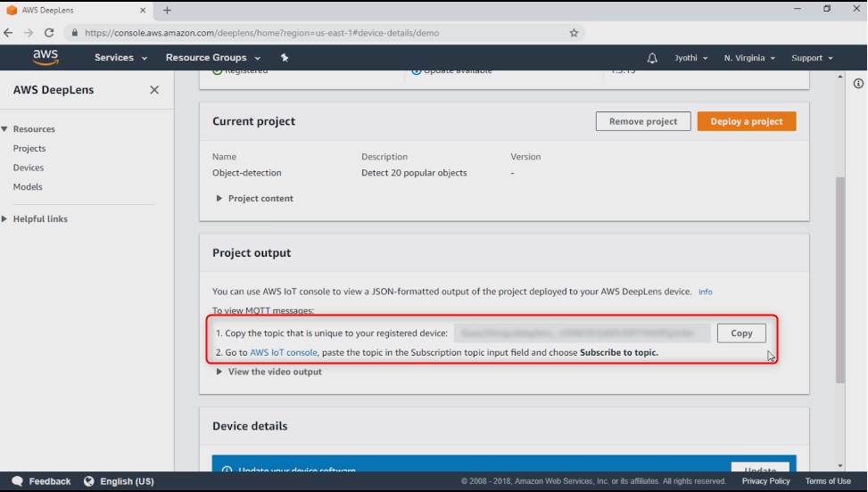Click the globe English (US) language icon
Viewport: 868px width, 492px height.
(x=88, y=481)
